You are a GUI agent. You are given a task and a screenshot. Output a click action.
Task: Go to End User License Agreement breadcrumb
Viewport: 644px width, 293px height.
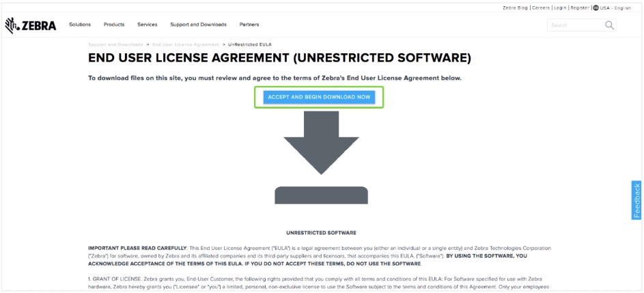click(x=186, y=44)
